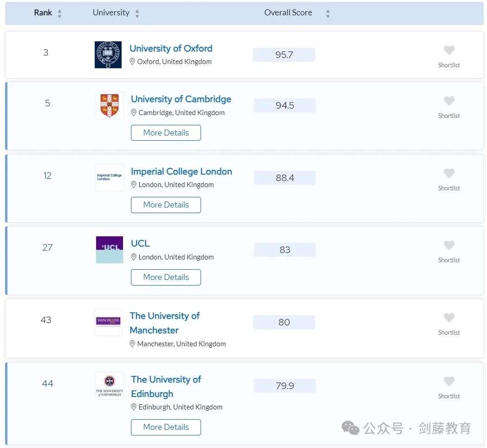Open The University of Manchester link
Screen dimensions: 487x448
[x=165, y=323]
